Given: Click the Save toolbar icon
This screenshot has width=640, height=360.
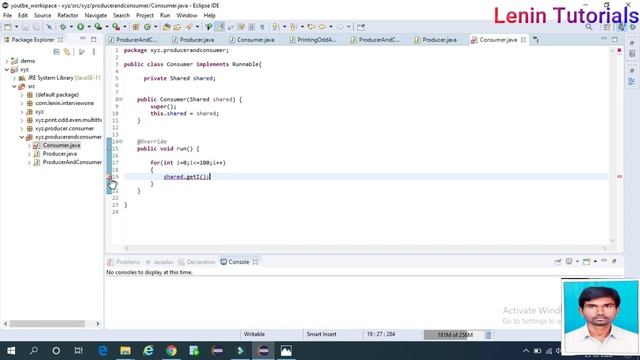Looking at the screenshot, I should [25, 27].
